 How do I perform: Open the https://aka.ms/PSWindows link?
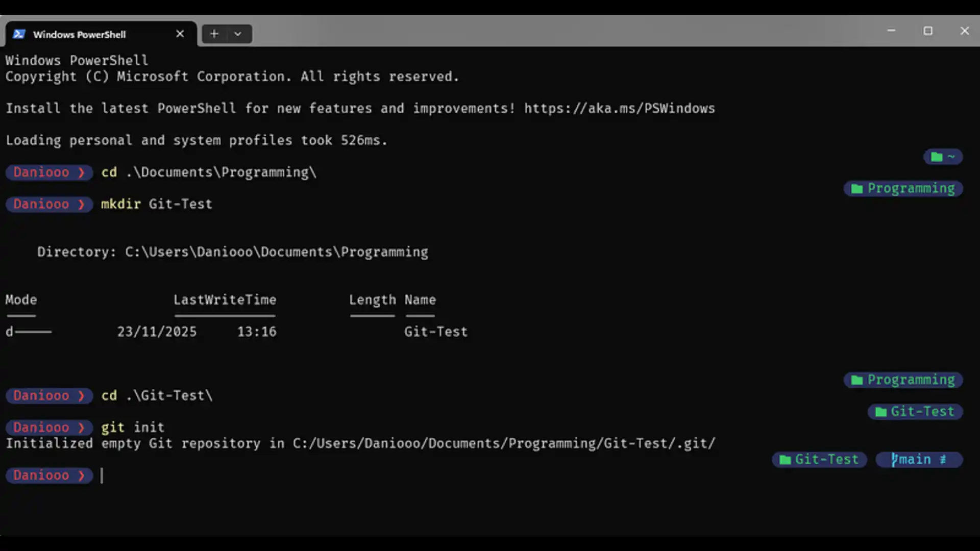pyautogui.click(x=619, y=108)
